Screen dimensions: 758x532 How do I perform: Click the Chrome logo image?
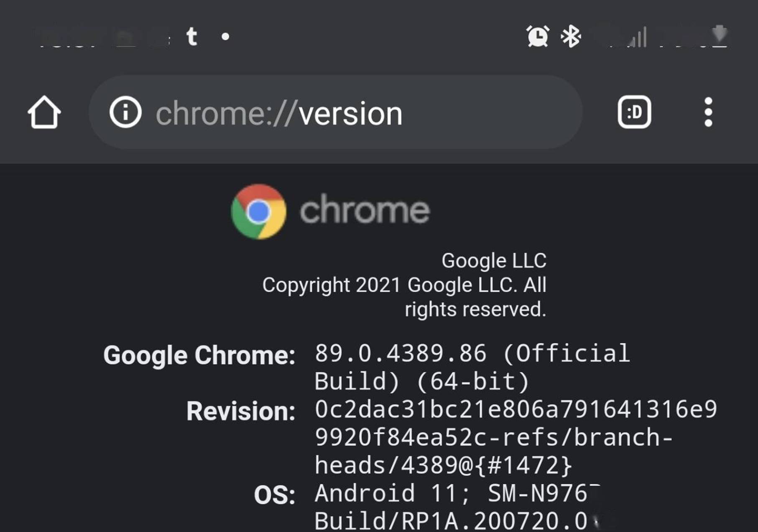point(259,211)
